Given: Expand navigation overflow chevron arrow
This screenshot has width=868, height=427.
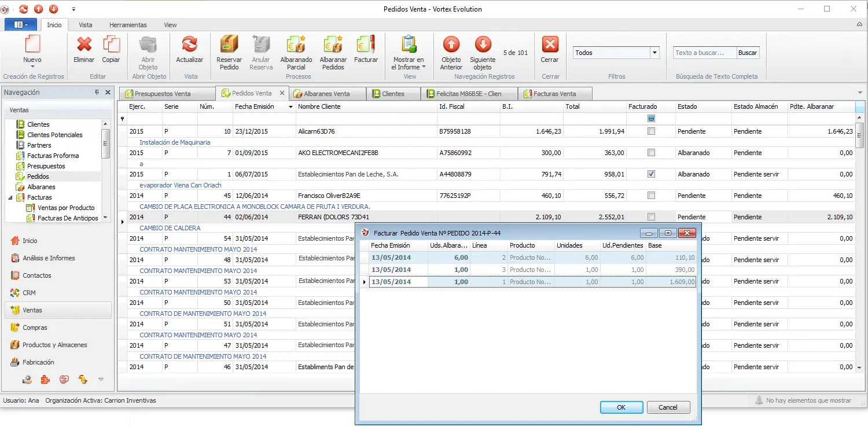Looking at the screenshot, I should point(101,380).
